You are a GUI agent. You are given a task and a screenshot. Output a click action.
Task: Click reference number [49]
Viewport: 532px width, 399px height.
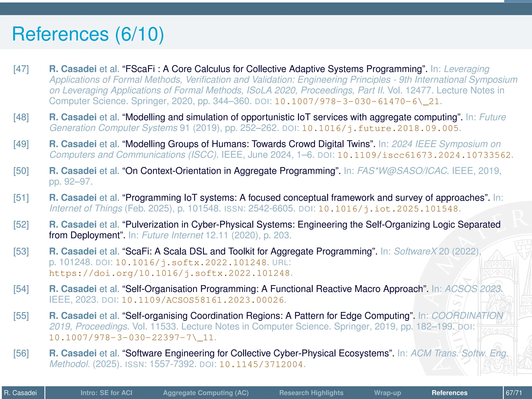click(21, 144)
